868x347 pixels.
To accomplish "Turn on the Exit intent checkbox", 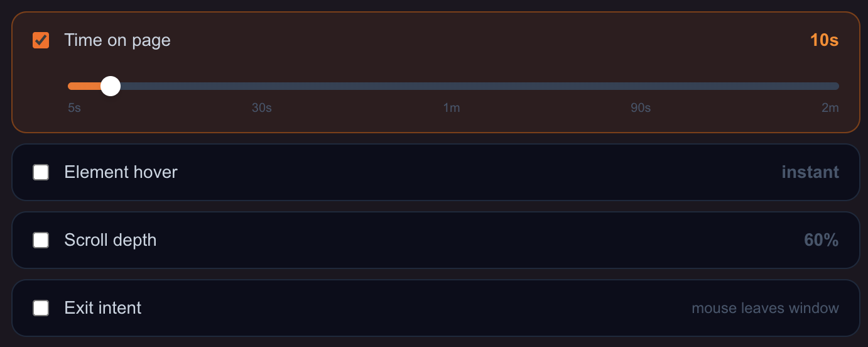I will [x=41, y=308].
